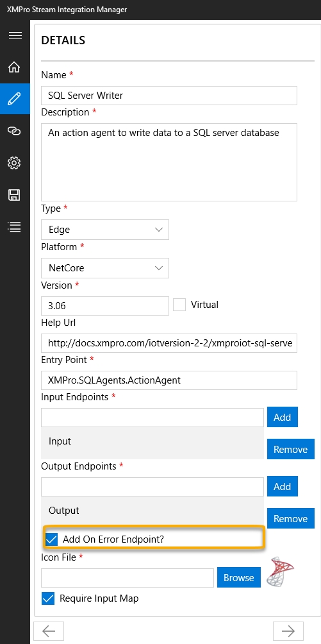Remove the Input endpoint
Image resolution: width=321 pixels, height=644 pixels.
click(x=291, y=449)
